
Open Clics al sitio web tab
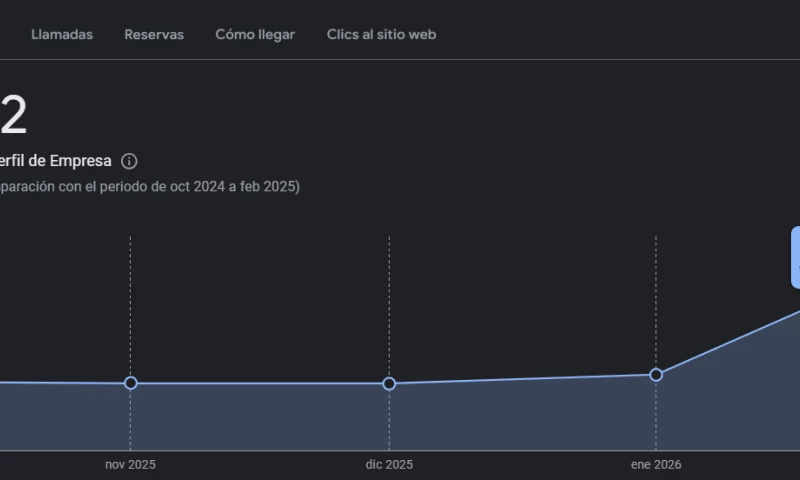(x=381, y=35)
